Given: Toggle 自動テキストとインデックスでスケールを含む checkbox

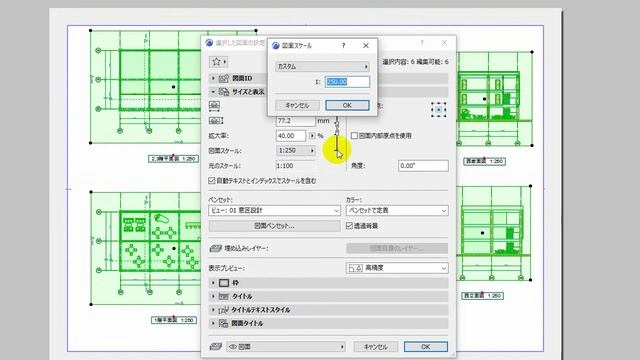Looking at the screenshot, I should point(211,180).
